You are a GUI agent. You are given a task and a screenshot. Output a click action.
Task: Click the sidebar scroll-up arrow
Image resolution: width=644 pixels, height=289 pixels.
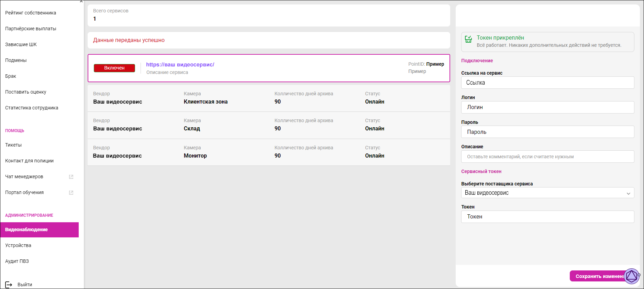tap(81, 2)
